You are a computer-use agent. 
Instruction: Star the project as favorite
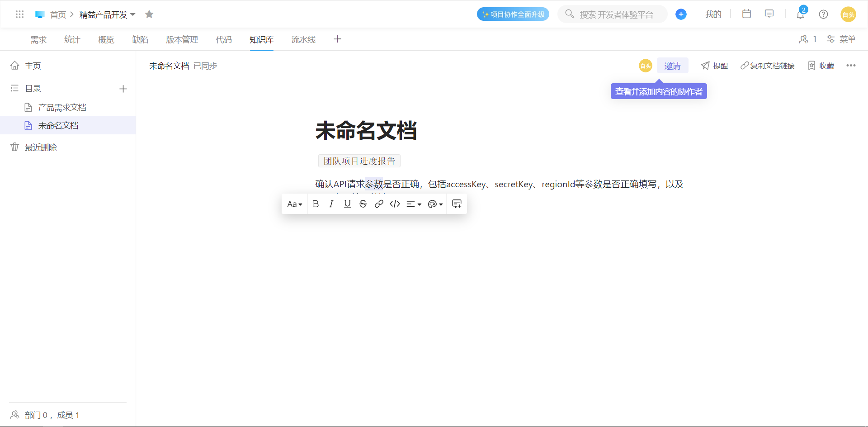coord(149,14)
